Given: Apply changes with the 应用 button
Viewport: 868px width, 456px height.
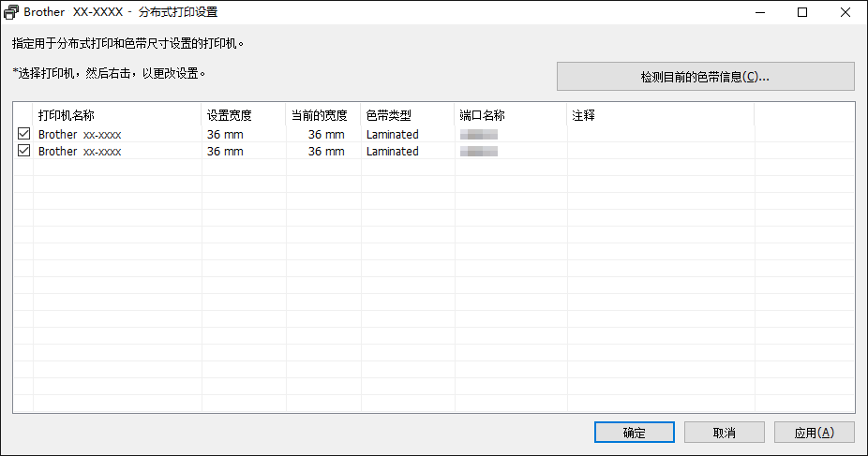Looking at the screenshot, I should coord(814,433).
